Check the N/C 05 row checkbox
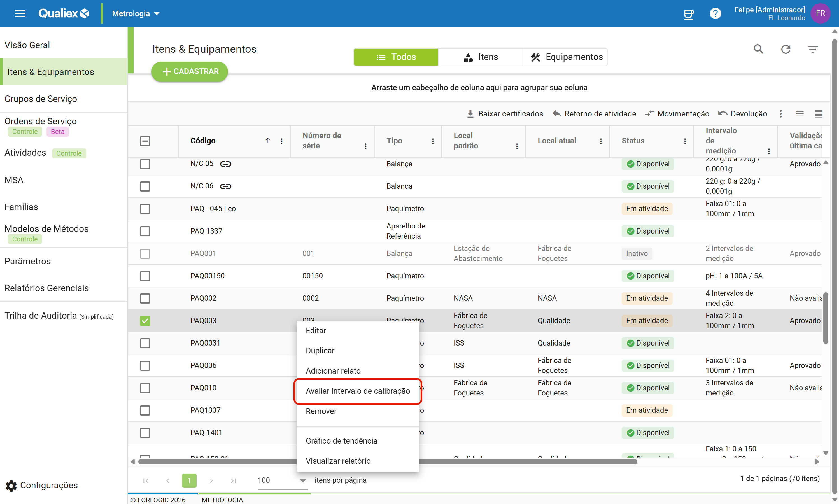Viewport: 839px width, 504px height. tap(145, 164)
